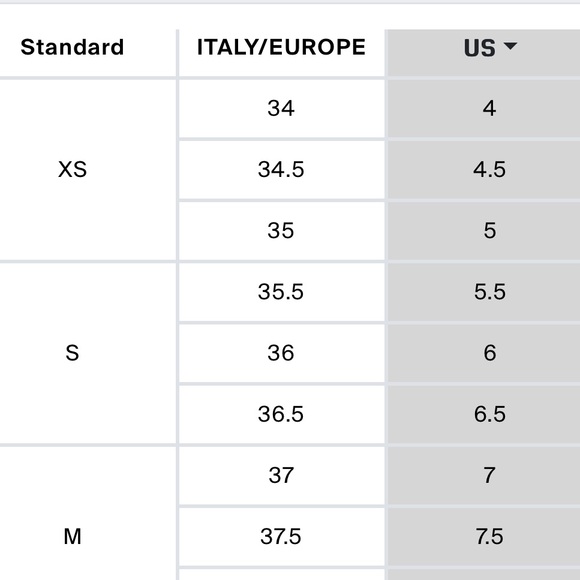Pick US size 4 cell
This screenshot has width=580, height=580.
click(x=483, y=108)
